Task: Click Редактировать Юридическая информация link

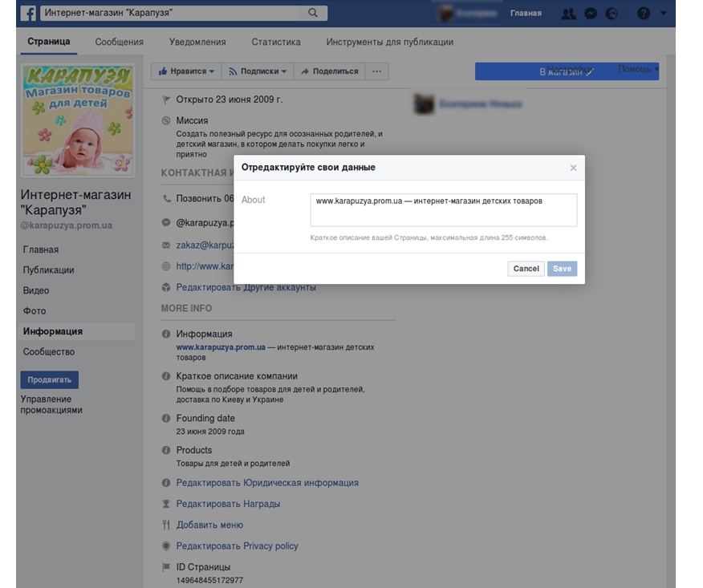Action: (267, 483)
